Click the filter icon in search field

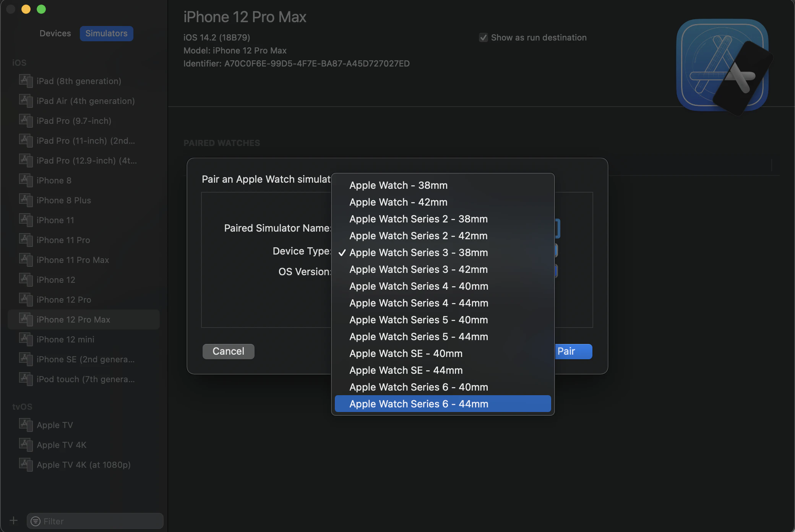pyautogui.click(x=35, y=521)
